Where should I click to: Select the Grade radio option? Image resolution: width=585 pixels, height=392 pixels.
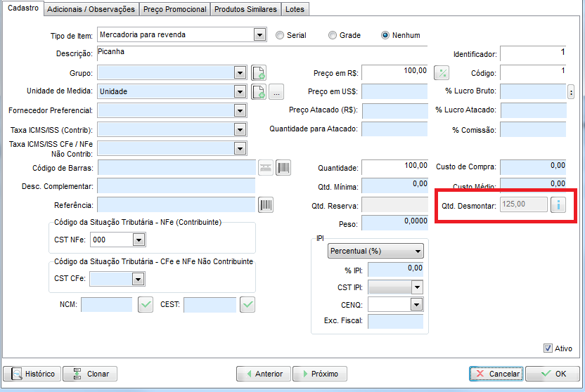[x=333, y=35]
